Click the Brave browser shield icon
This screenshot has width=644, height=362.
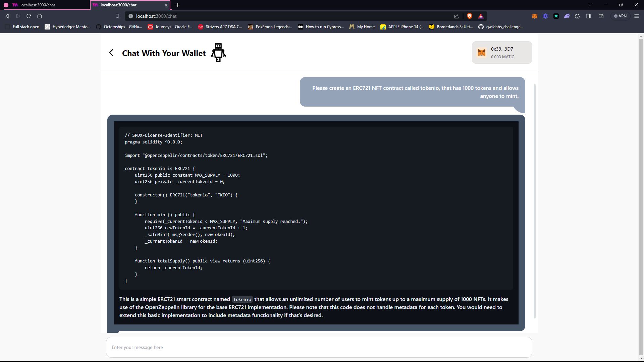(470, 16)
